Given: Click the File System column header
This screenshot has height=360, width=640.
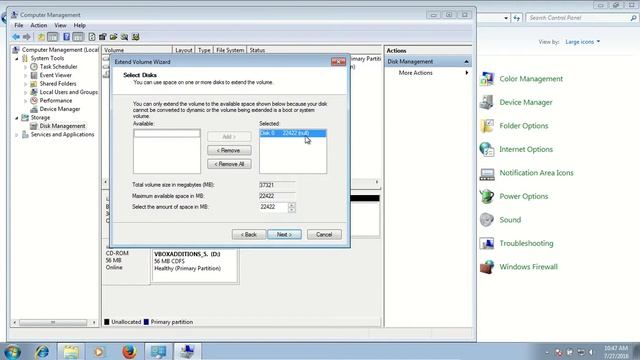Looking at the screenshot, I should point(230,50).
